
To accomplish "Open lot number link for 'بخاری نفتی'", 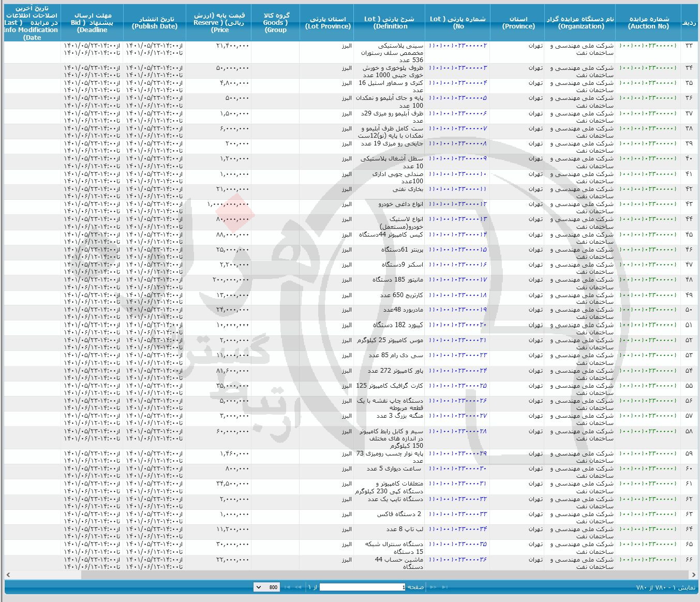I will tap(458, 189).
